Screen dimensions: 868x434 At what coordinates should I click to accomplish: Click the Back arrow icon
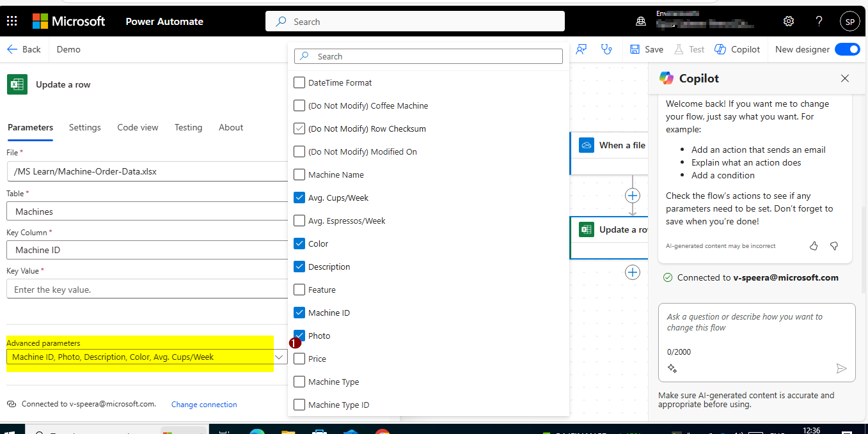pos(12,49)
